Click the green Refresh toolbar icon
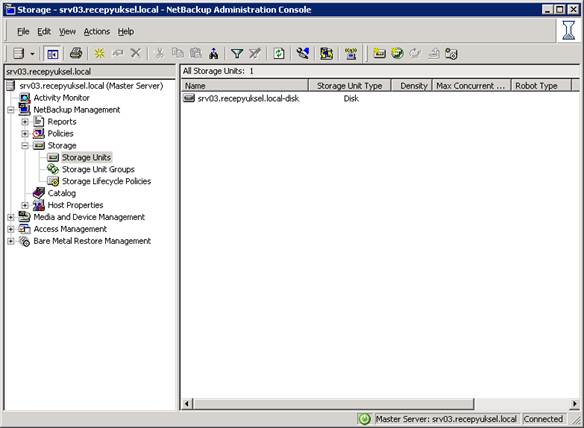584x428 pixels. 279,54
